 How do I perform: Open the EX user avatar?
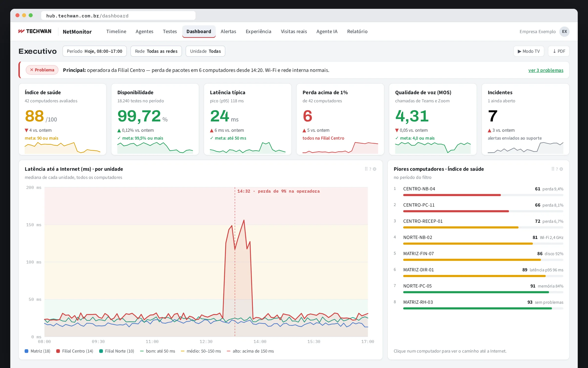[x=564, y=31]
